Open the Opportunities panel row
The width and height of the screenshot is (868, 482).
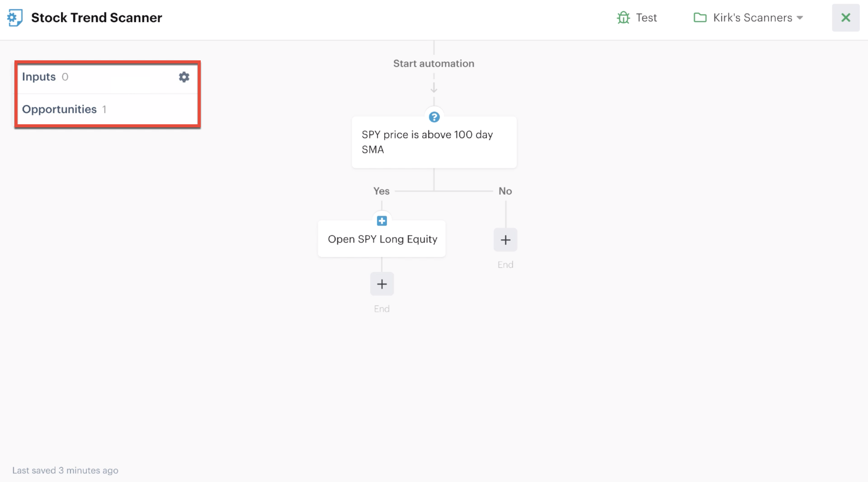tap(108, 109)
